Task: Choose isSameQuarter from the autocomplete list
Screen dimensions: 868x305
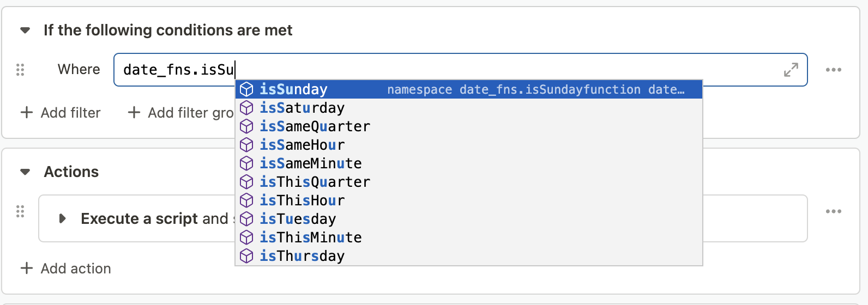Action: [x=469, y=126]
